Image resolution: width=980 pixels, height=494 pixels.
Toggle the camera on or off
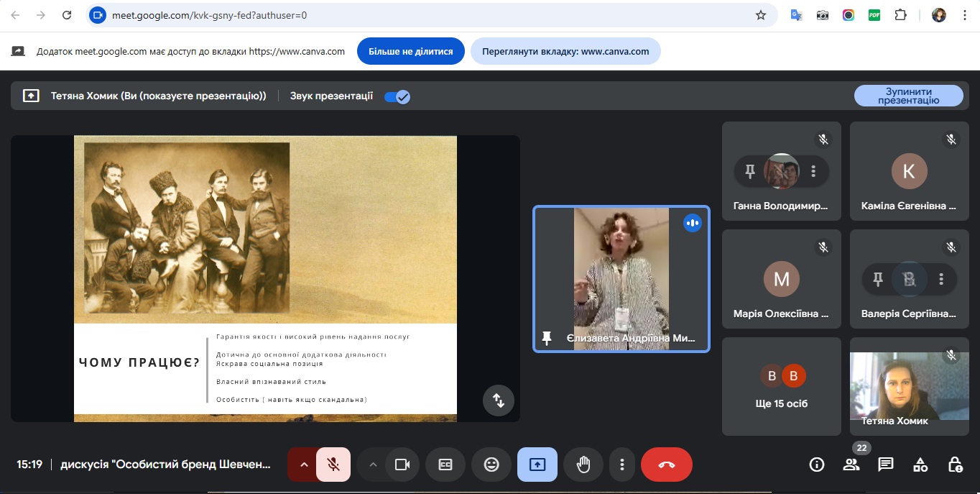click(x=402, y=465)
